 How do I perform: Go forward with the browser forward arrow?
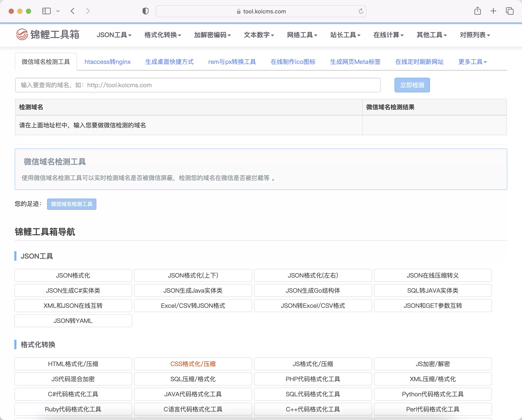pos(88,11)
